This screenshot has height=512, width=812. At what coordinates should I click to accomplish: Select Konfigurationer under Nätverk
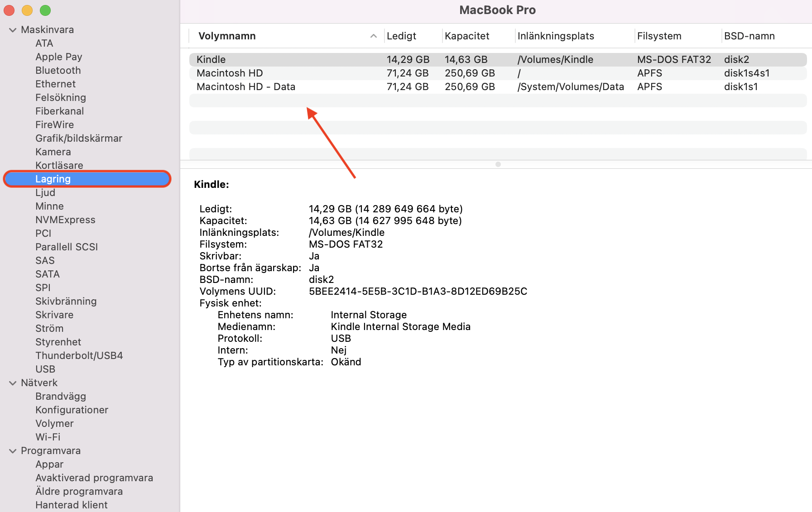pos(72,410)
